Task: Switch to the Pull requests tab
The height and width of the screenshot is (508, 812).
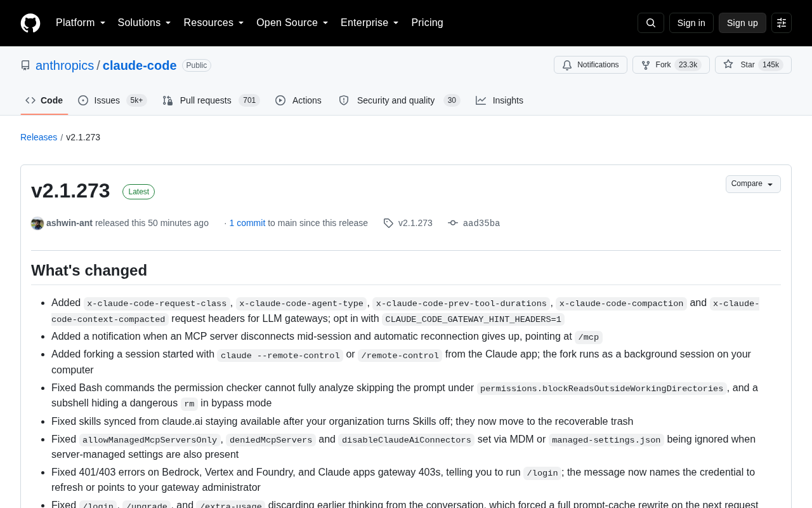Action: coord(211,100)
